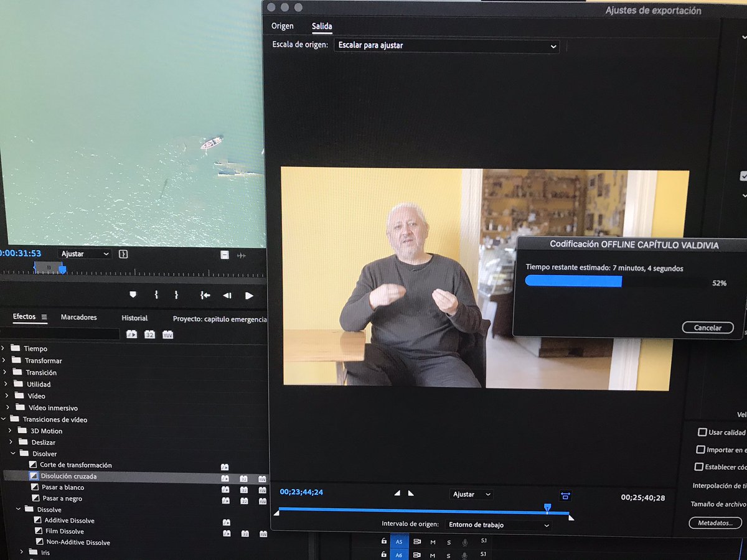
Task: Open the Marcadores panel tab
Action: tap(78, 317)
